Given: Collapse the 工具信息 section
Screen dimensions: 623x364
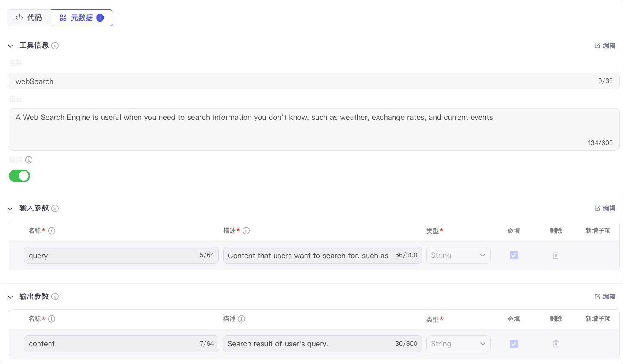Looking at the screenshot, I should pyautogui.click(x=11, y=46).
